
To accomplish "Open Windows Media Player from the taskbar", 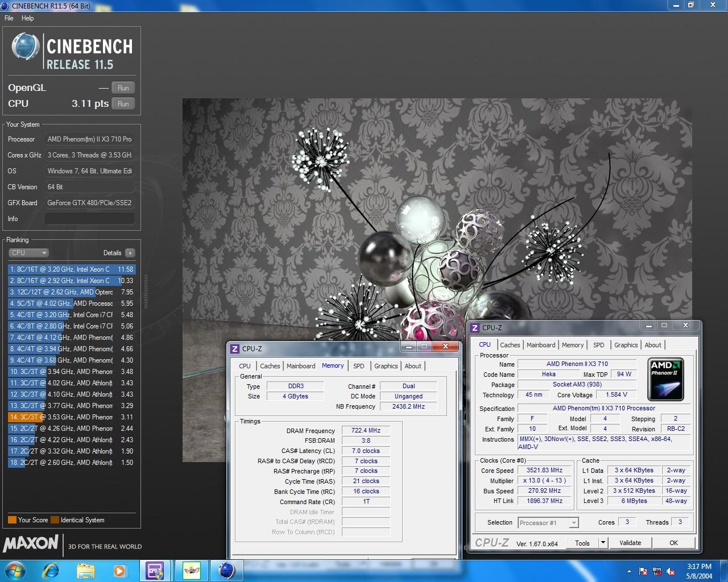I will [119, 570].
